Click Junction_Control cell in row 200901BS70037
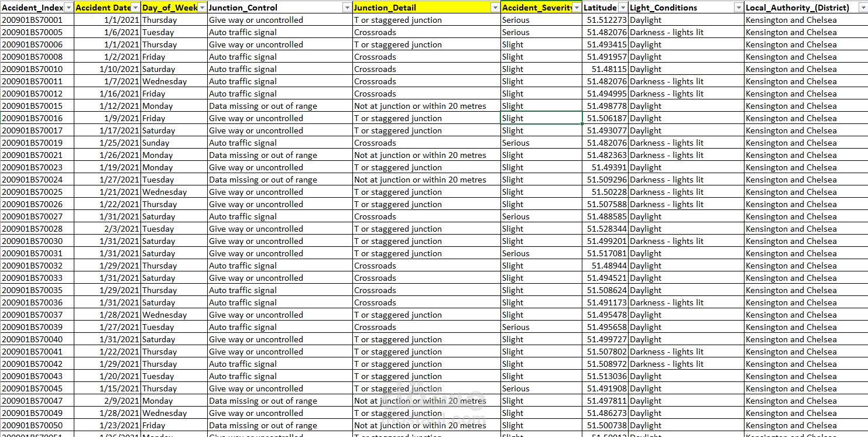Viewport: 868px width, 437px height. pos(280,315)
